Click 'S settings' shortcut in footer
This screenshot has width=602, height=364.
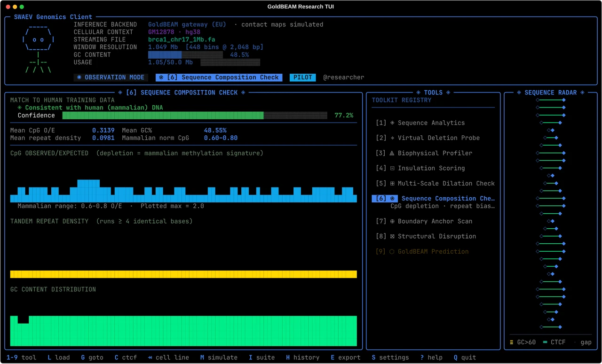pyautogui.click(x=390, y=357)
